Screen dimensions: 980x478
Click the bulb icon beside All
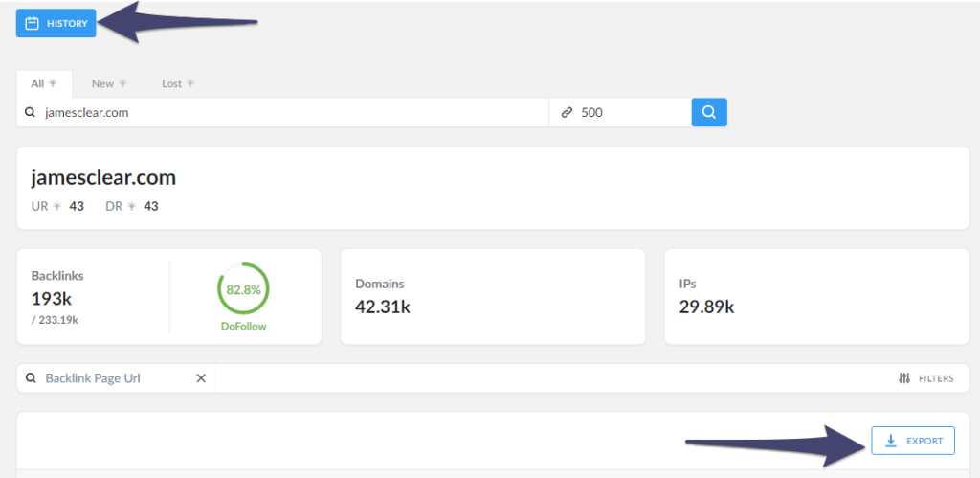53,83
